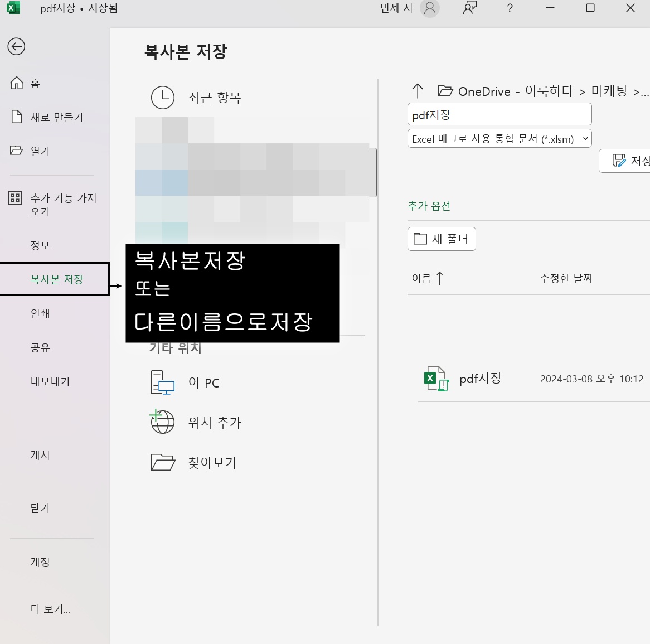Viewport: 650px width, 644px height.
Task: Minimize the Excel window
Action: [550, 8]
